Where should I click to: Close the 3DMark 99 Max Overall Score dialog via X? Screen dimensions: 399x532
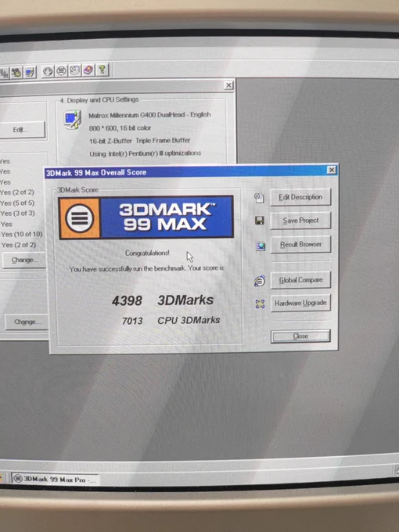coord(332,170)
